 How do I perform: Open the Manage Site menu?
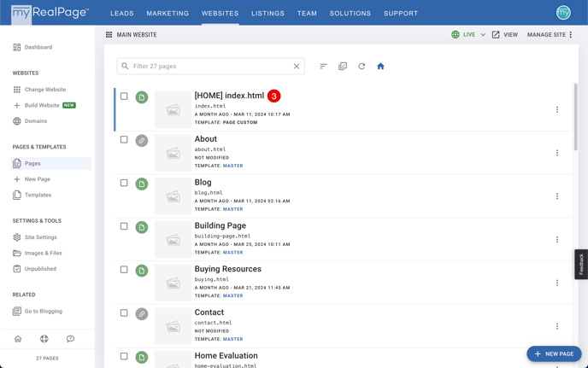click(550, 35)
